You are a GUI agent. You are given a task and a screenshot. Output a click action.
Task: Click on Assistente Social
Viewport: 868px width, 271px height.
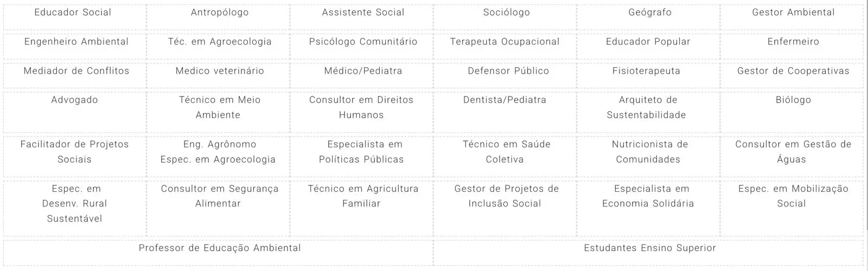coord(363,12)
